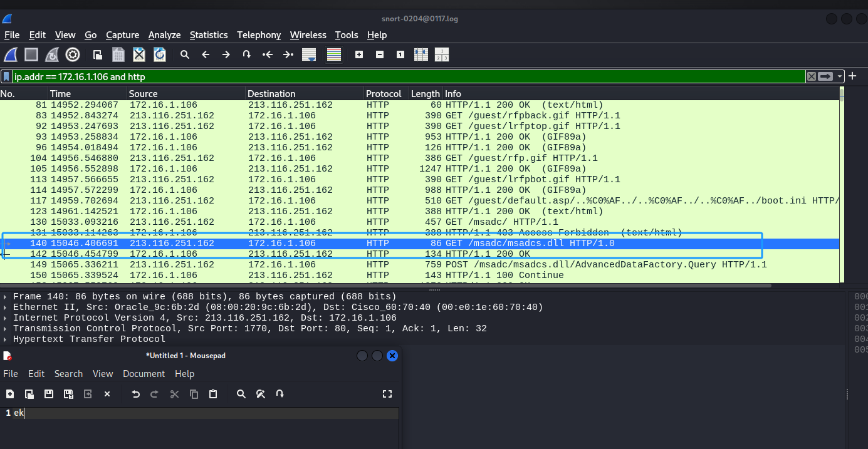
Task: Sort packets by Protocol column header
Action: [386, 94]
